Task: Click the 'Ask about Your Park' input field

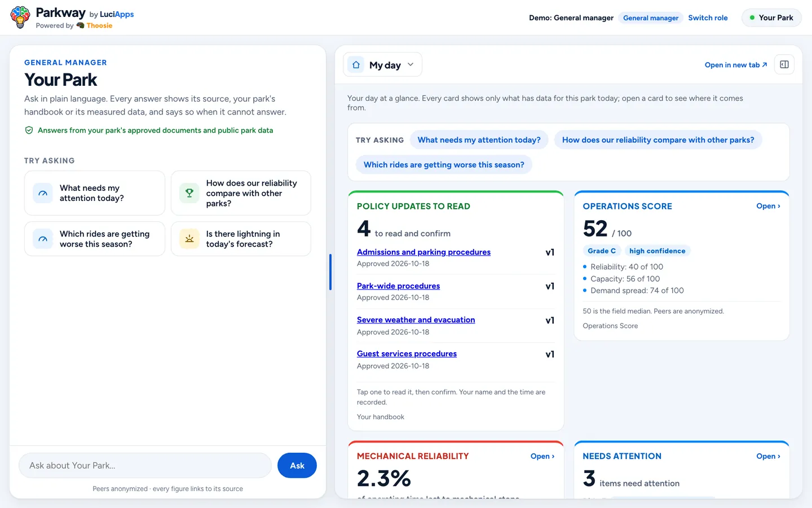Action: (145, 466)
